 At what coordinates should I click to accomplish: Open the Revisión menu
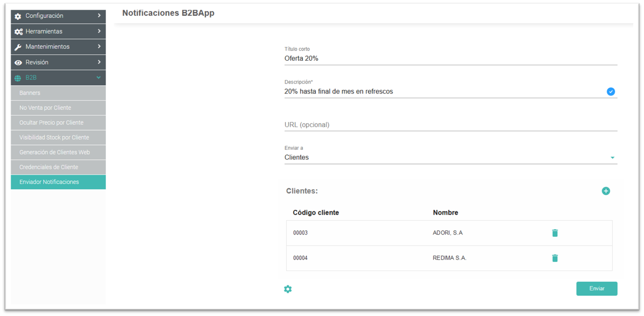[58, 62]
